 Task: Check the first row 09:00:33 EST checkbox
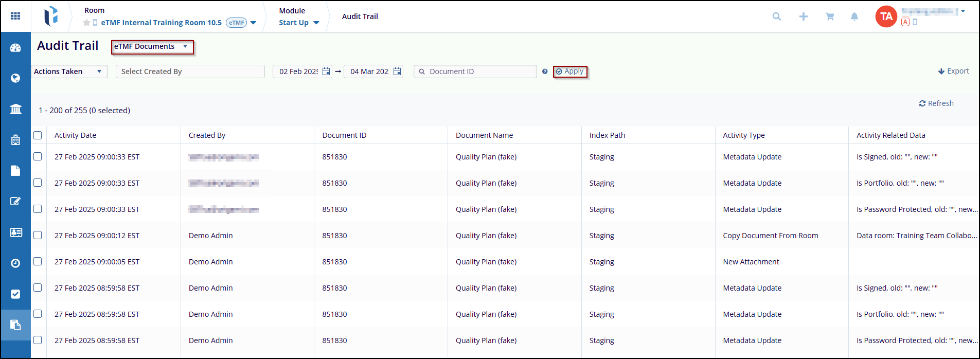pyautogui.click(x=38, y=156)
